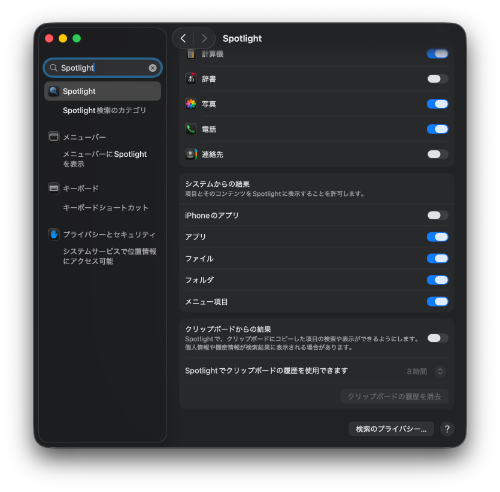Click the Privacy & Security hand icon

54,234
